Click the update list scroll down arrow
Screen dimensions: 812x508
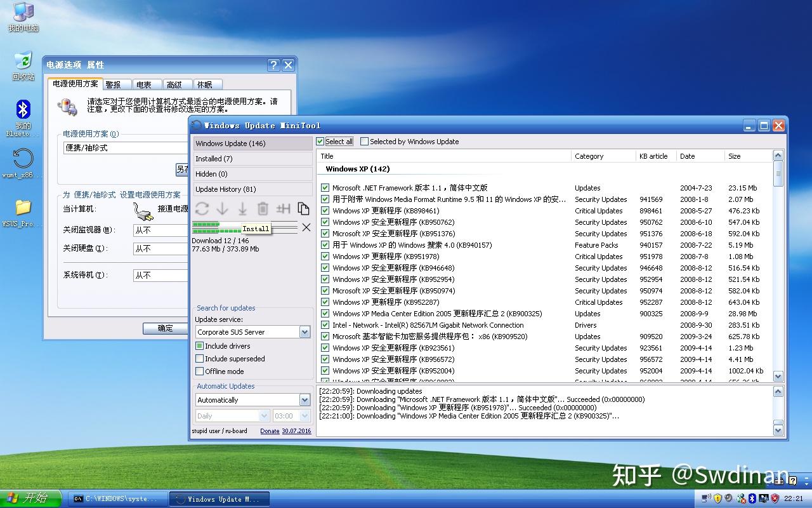pyautogui.click(x=778, y=377)
